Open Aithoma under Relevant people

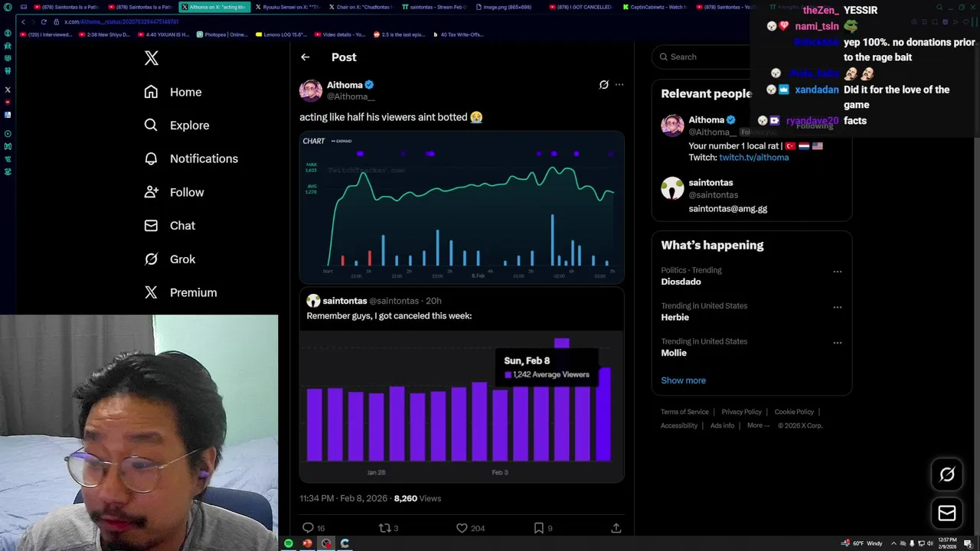(x=706, y=120)
